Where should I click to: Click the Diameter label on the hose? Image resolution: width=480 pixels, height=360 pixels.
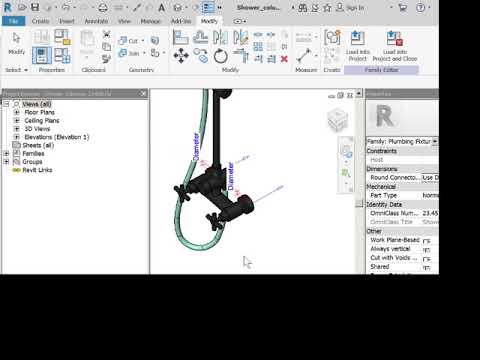tap(196, 147)
